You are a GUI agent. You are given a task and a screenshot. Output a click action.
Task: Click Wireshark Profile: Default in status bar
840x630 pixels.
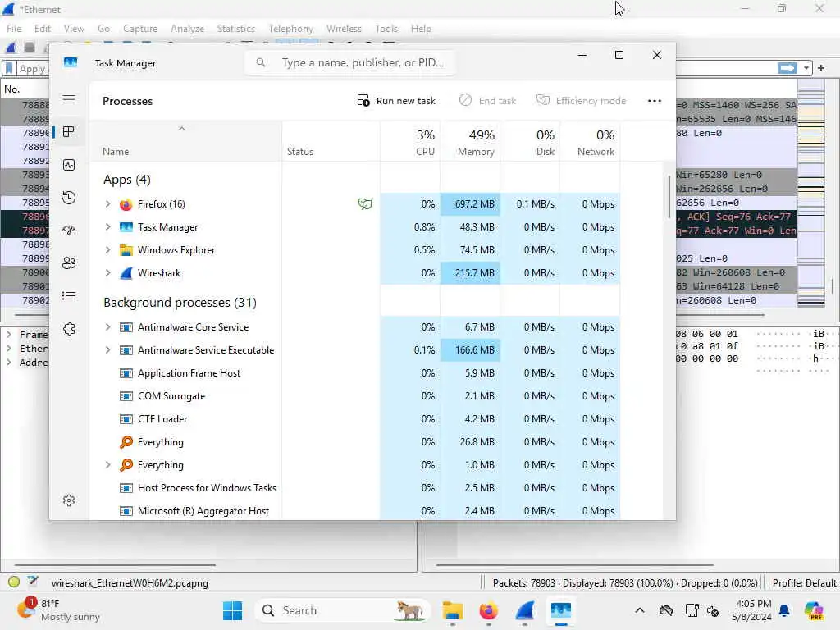pyautogui.click(x=804, y=583)
